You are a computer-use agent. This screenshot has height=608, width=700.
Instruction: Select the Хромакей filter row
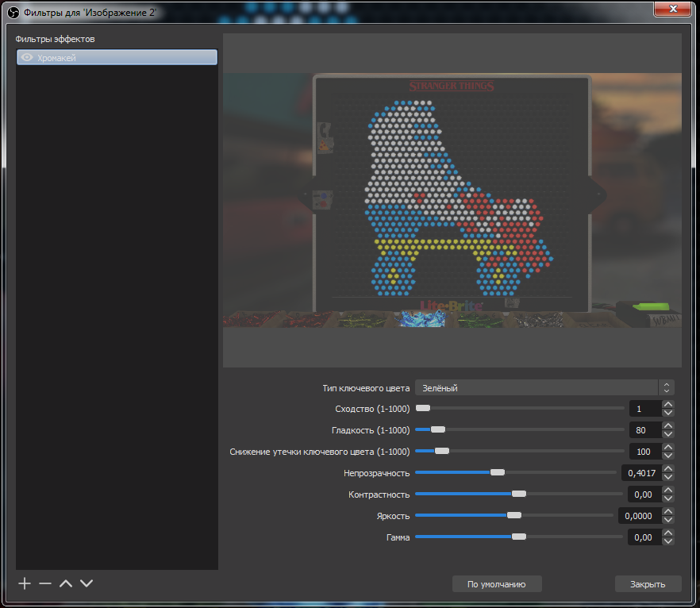pyautogui.click(x=117, y=58)
